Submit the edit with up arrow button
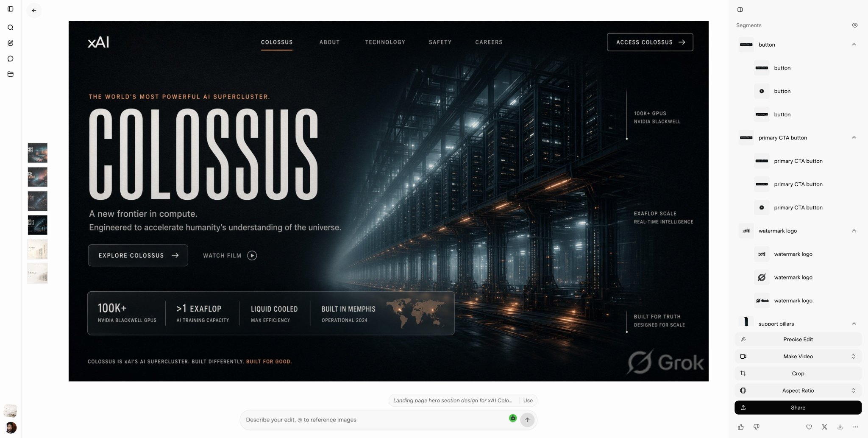This screenshot has width=868, height=438. pyautogui.click(x=527, y=420)
